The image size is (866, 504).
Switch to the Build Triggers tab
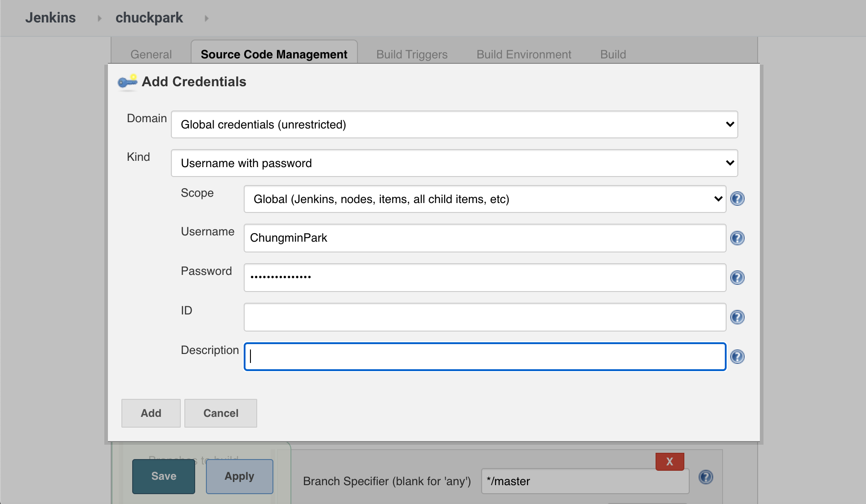(411, 54)
